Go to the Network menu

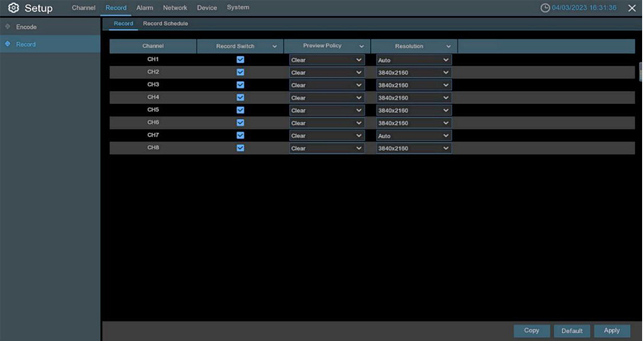tap(175, 8)
